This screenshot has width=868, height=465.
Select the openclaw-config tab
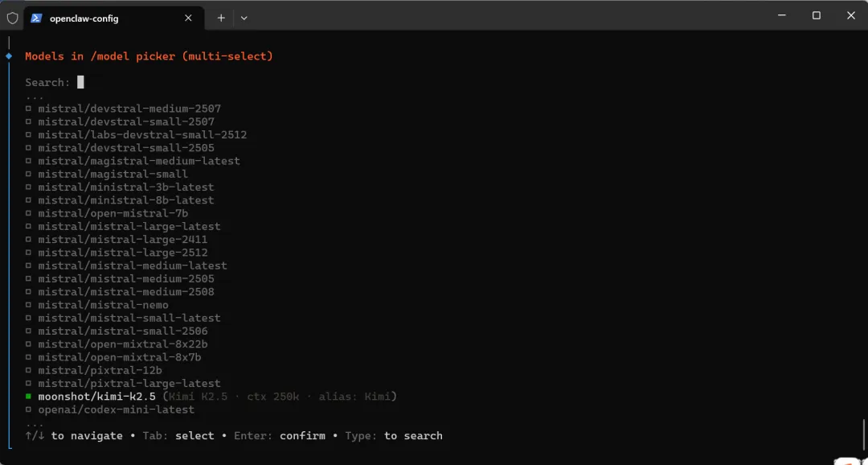point(113,19)
